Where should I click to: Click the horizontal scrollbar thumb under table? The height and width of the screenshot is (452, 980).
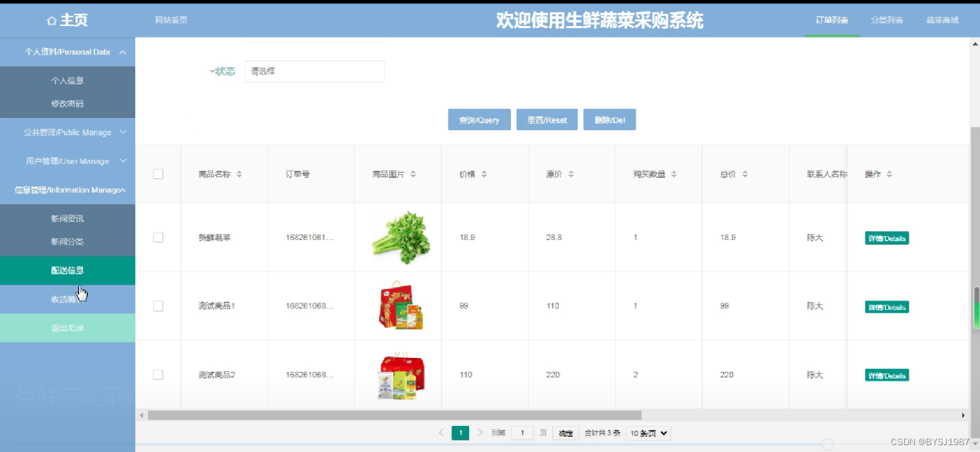click(x=394, y=415)
